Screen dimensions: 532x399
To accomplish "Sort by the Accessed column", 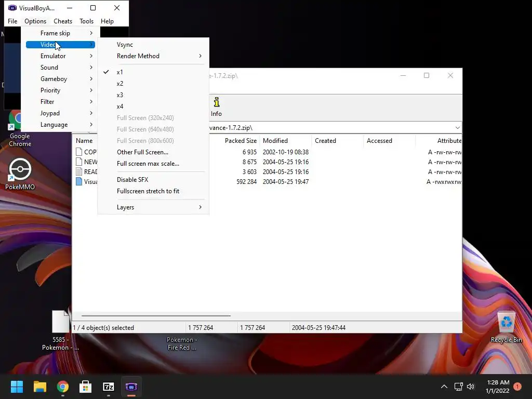I will point(379,140).
